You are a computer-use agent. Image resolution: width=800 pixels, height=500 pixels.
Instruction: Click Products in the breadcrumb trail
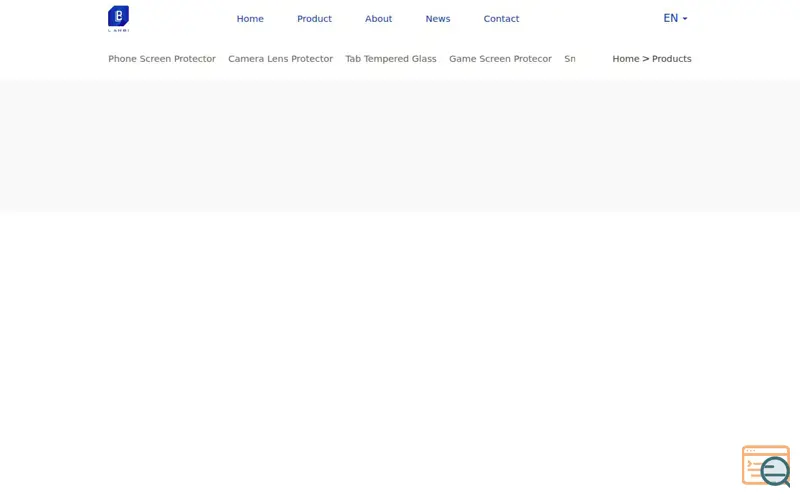click(671, 59)
